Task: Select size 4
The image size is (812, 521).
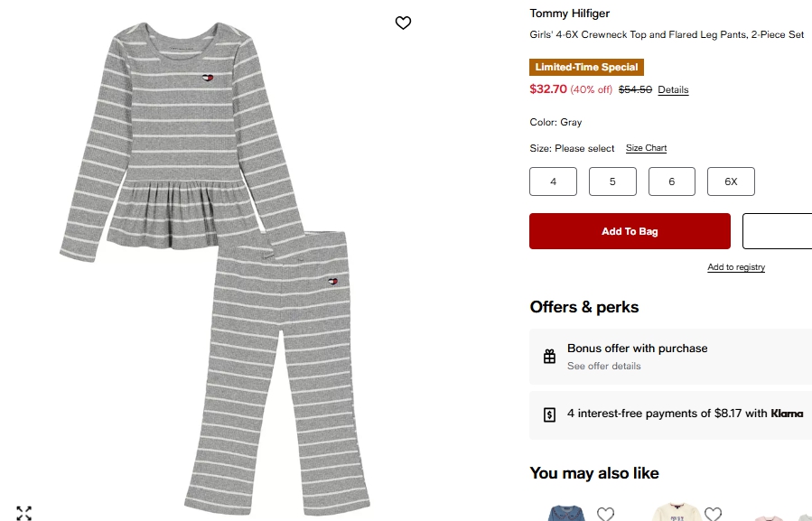Action: click(553, 181)
